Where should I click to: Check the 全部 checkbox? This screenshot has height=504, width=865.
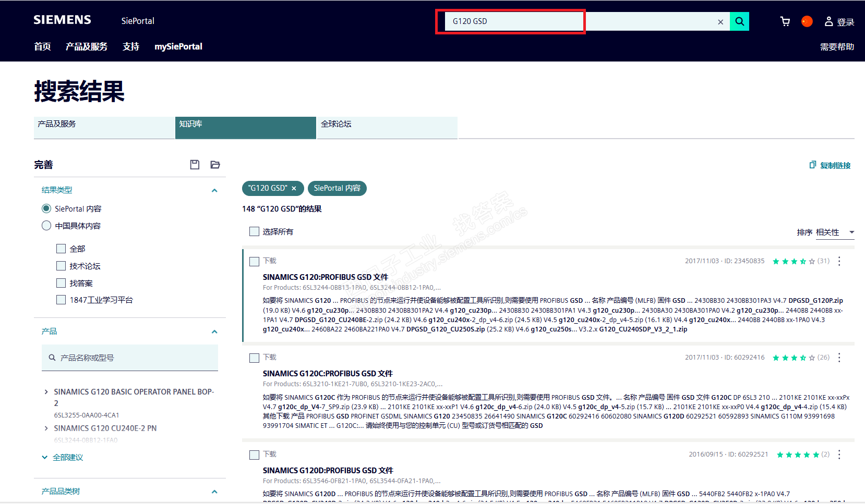[61, 249]
